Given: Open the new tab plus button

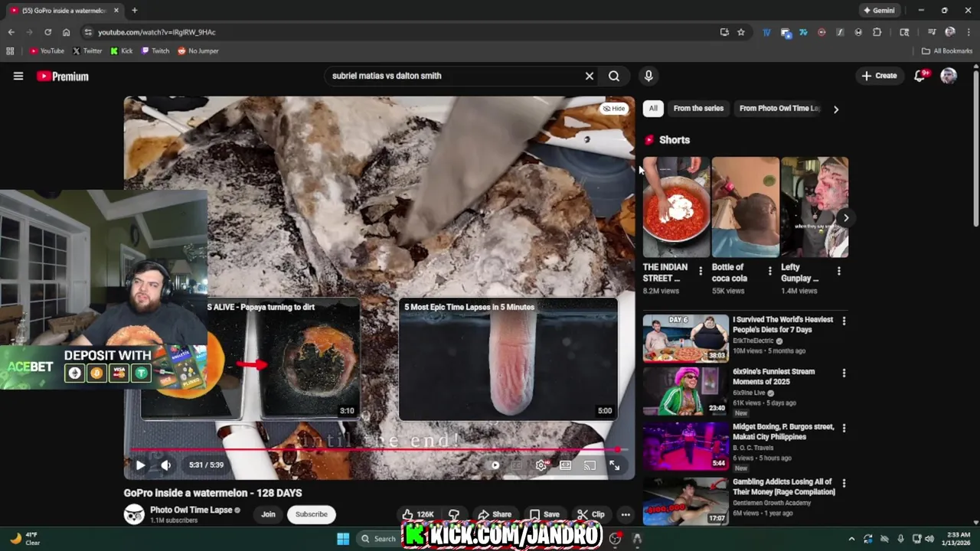Looking at the screenshot, I should [x=134, y=11].
